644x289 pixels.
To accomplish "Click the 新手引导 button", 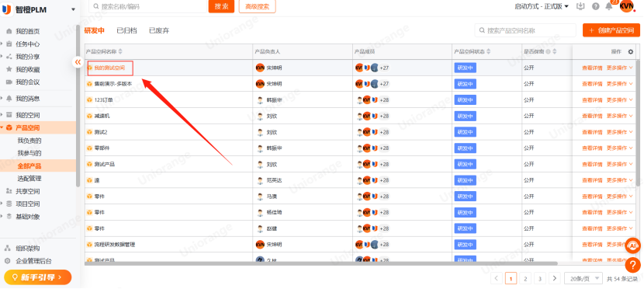I will point(38,277).
